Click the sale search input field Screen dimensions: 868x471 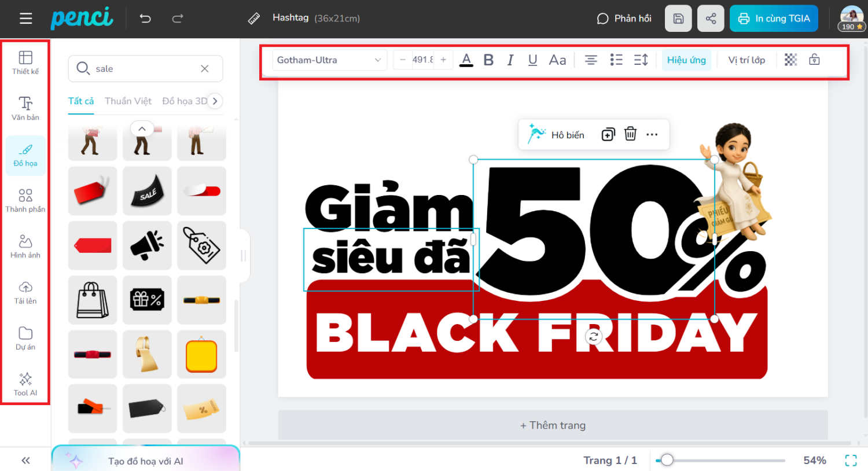click(145, 69)
